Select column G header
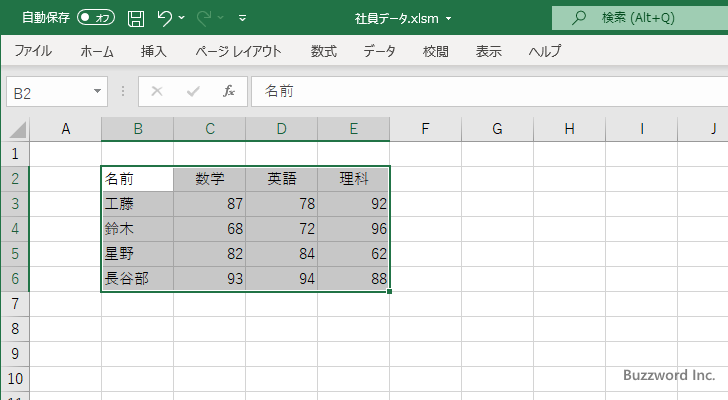The image size is (728, 400). [497, 129]
